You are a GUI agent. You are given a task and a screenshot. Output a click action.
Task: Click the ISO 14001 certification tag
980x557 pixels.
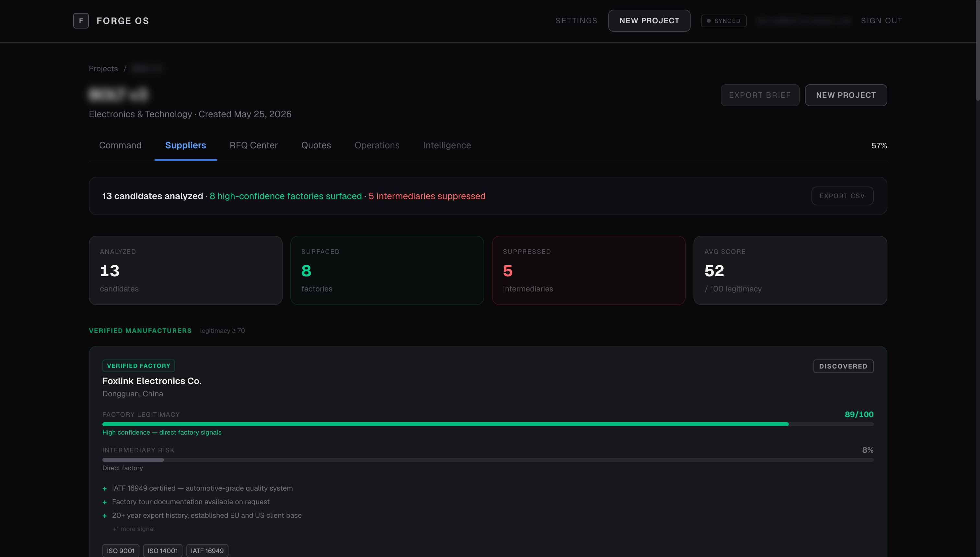(x=163, y=551)
